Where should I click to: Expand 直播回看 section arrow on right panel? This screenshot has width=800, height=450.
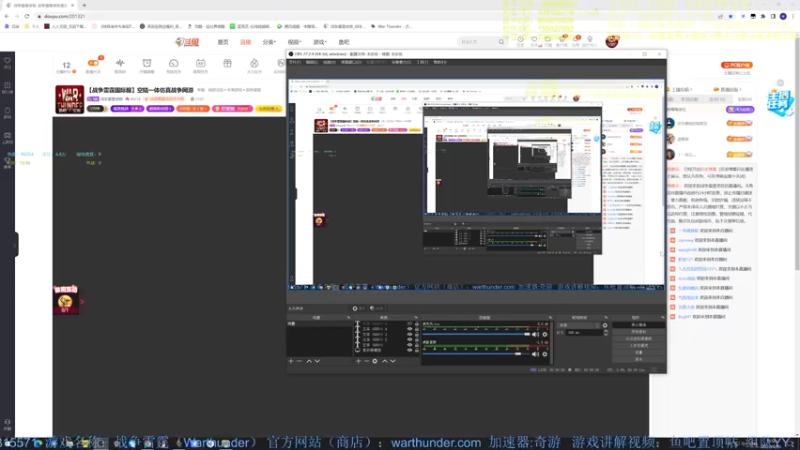point(740,90)
